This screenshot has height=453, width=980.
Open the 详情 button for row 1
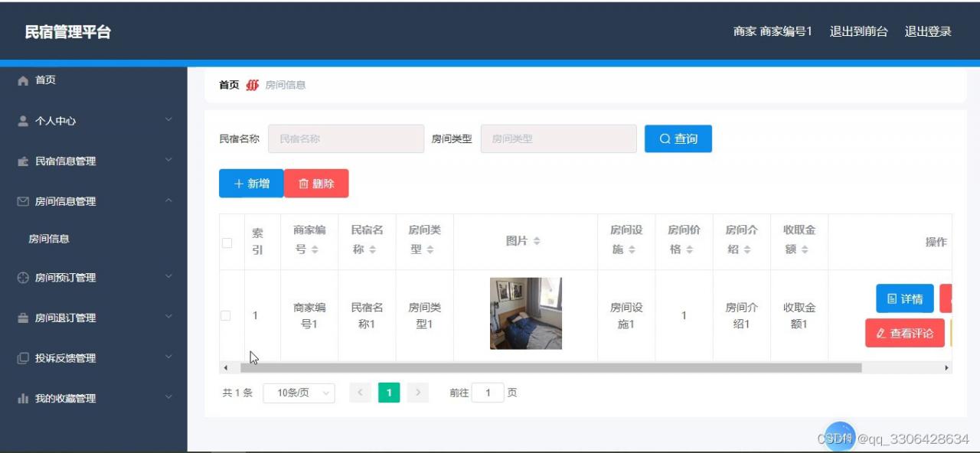(905, 298)
